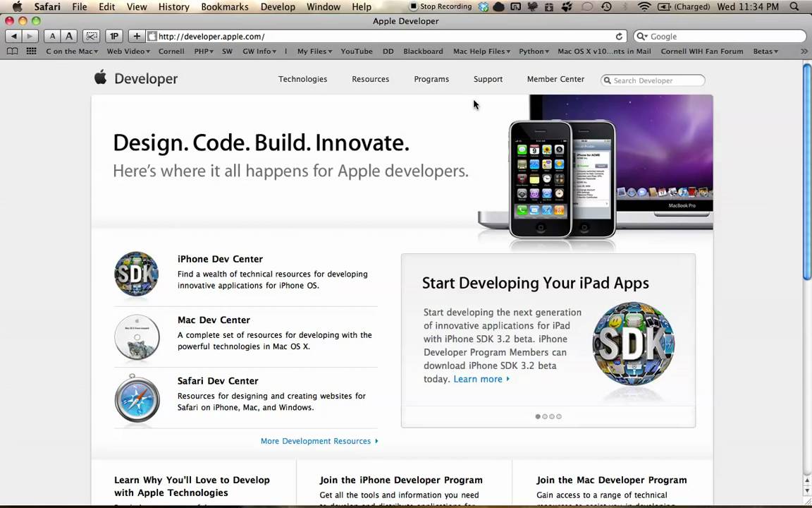Viewport: 812px width, 508px height.
Task: Open the Develop menu
Action: [x=278, y=7]
